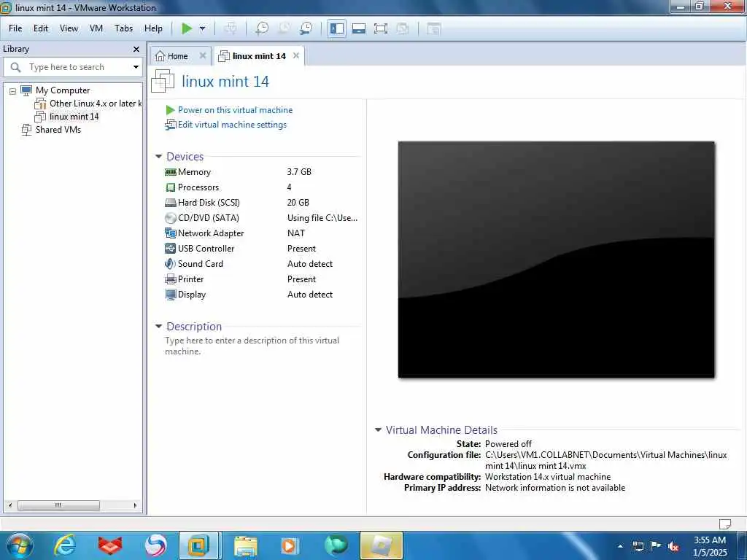The width and height of the screenshot is (747, 560).
Task: Click the linux mint 14 VM title icon
Action: tap(163, 81)
